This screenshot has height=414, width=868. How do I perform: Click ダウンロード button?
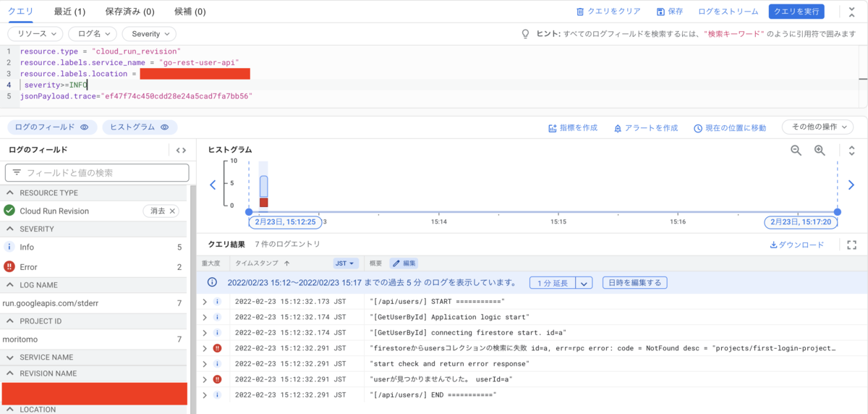(796, 245)
